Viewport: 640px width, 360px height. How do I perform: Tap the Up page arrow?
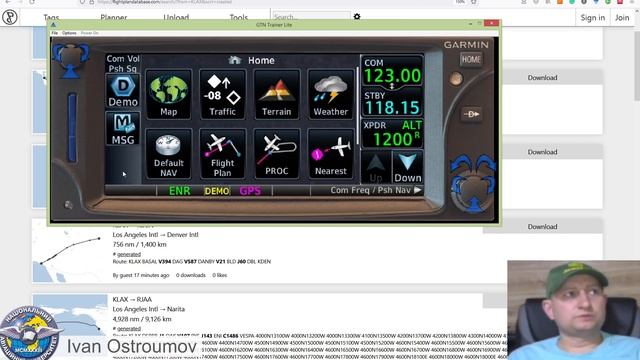click(376, 167)
